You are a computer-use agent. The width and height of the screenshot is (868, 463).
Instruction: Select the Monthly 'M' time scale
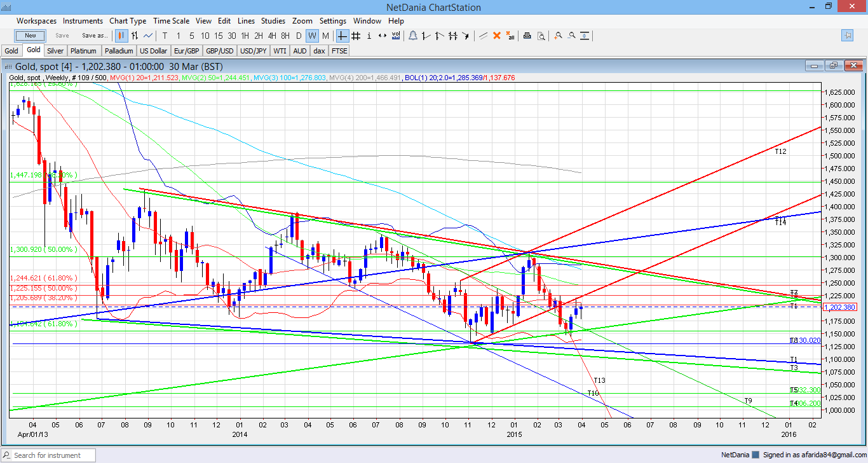(x=325, y=36)
